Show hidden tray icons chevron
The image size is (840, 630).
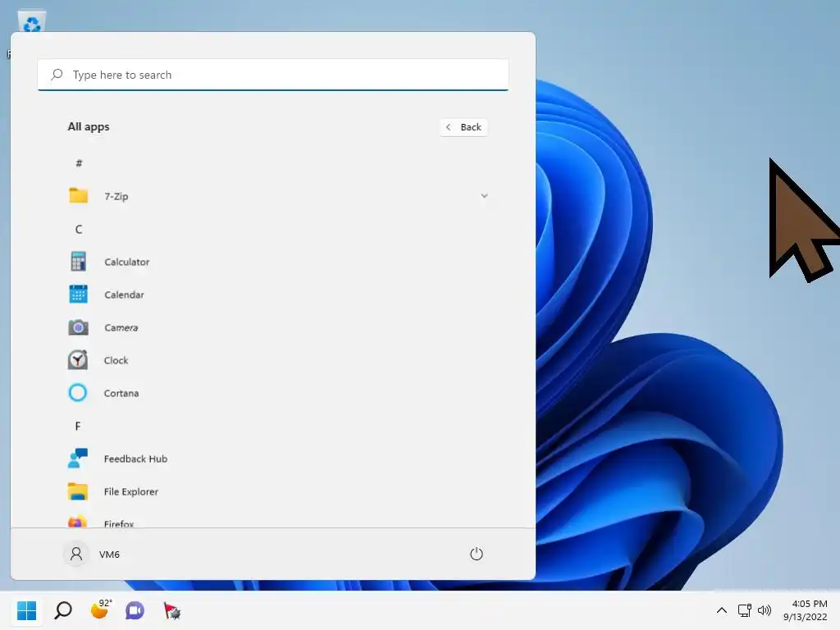722,610
